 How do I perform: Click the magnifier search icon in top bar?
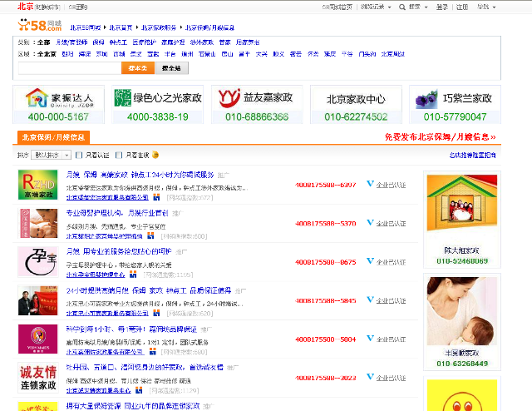pos(402,7)
